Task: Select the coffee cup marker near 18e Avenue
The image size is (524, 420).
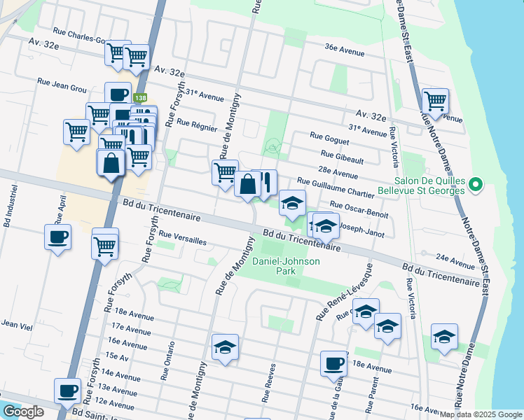Action: pos(333,365)
